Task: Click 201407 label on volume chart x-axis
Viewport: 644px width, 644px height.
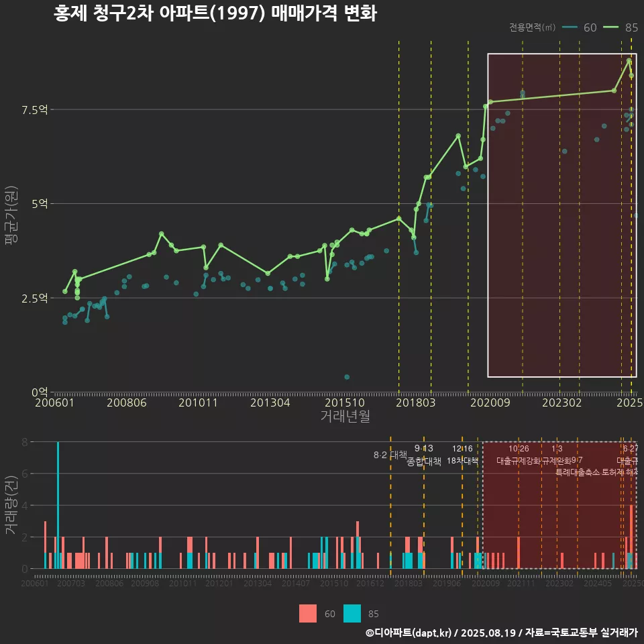Action: pos(296,583)
